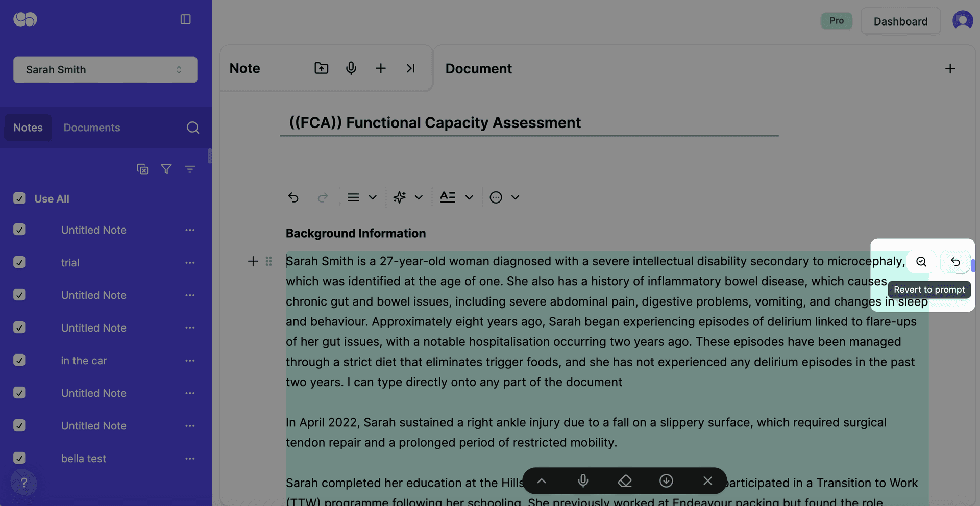Click the Pro badge
The width and height of the screenshot is (980, 506).
pos(837,21)
